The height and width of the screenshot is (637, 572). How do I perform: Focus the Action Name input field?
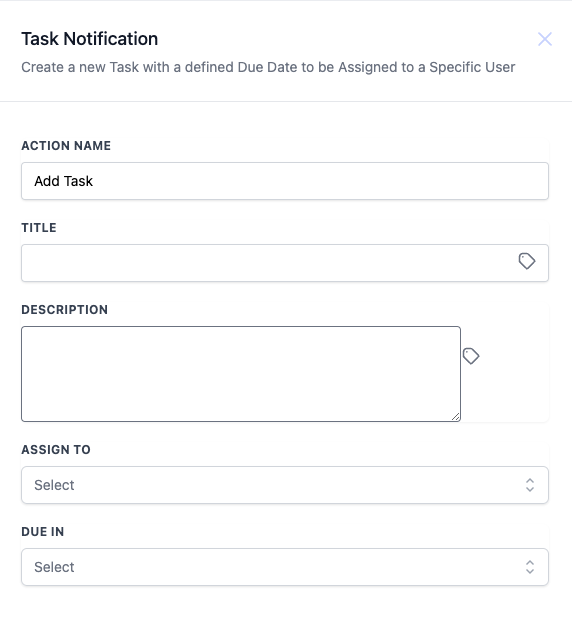click(x=285, y=181)
